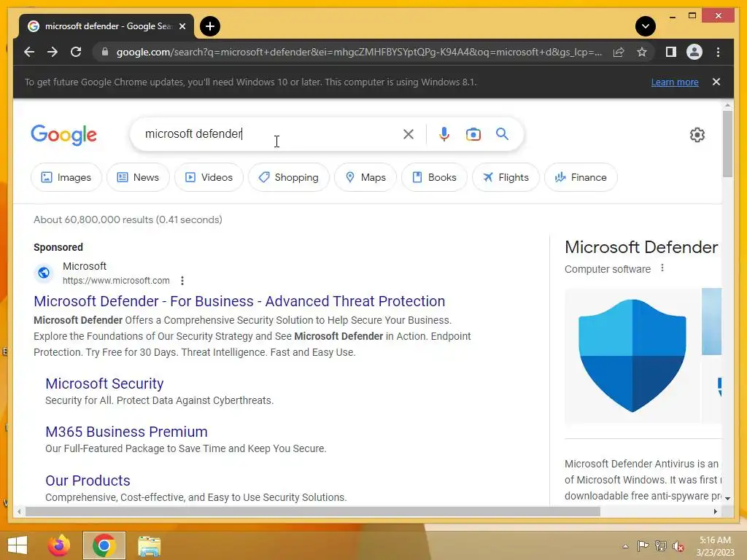
Task: Filter results by Shopping
Action: pos(289,177)
